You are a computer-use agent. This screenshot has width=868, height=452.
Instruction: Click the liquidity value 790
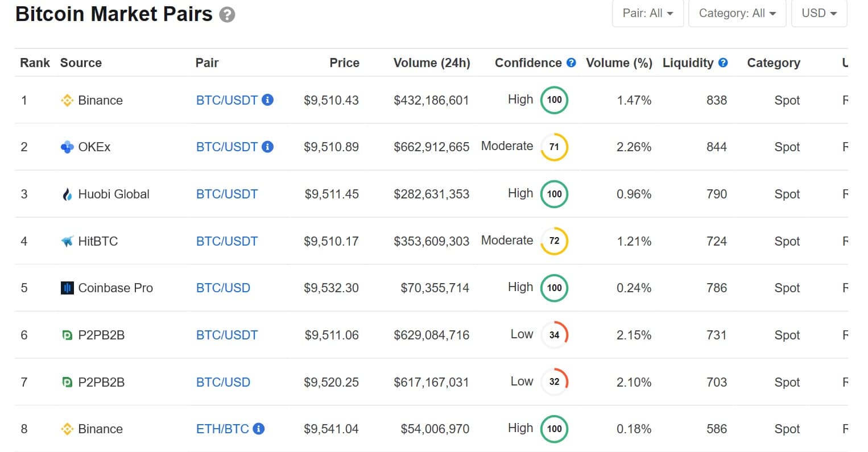pos(717,194)
